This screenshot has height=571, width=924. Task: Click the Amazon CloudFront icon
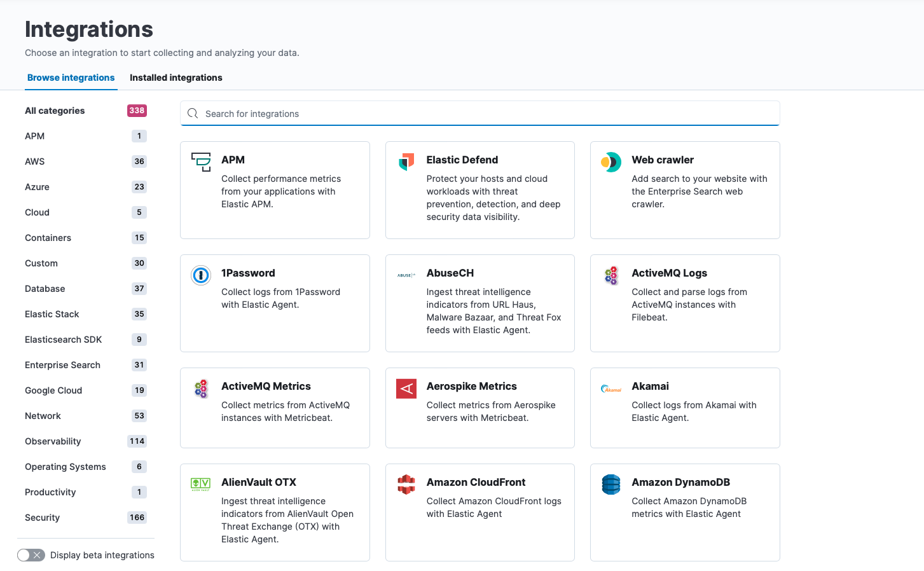[406, 485]
